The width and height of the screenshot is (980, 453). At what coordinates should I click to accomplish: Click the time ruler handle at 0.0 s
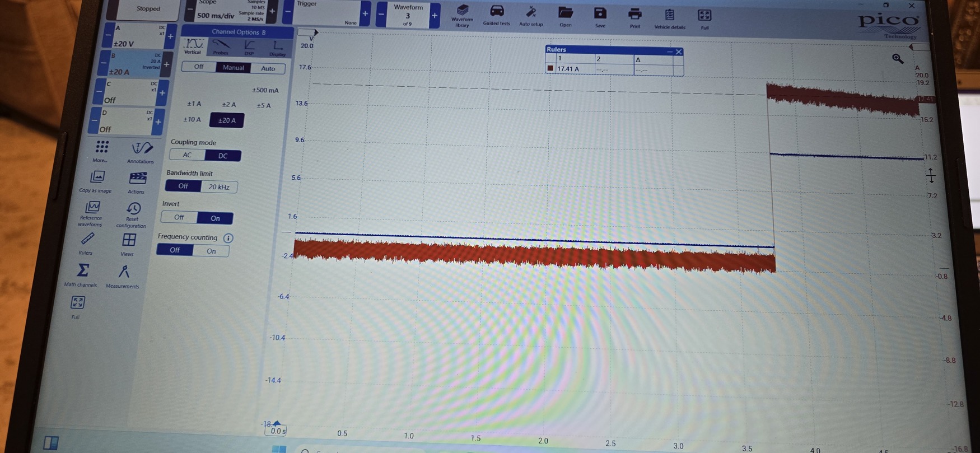276,429
